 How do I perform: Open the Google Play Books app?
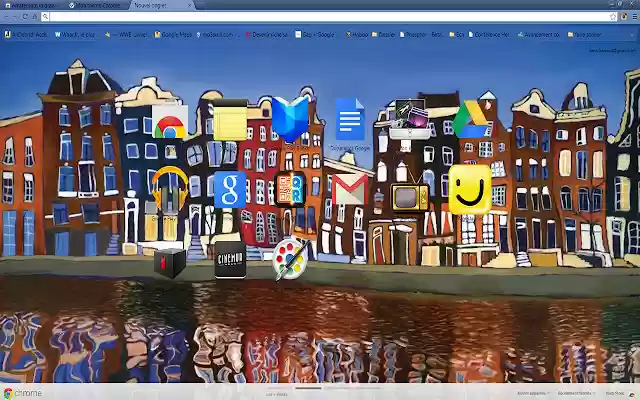290,120
